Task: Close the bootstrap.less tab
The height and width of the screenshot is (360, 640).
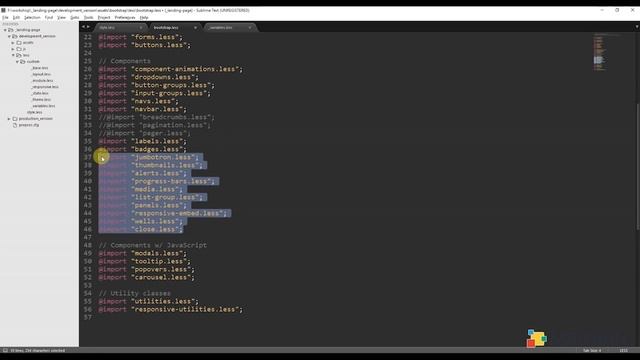Action: 195,27
